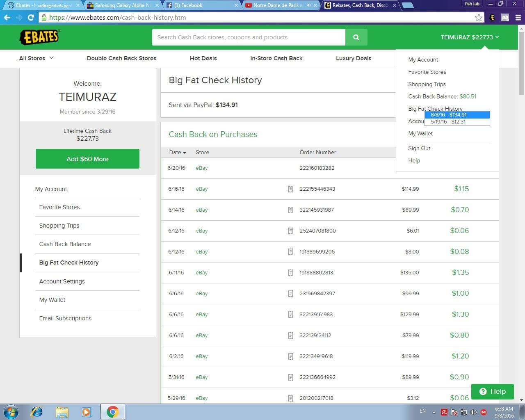This screenshot has height=420, width=525.
Task: Click the back arrow in Chrome
Action: 7,18
